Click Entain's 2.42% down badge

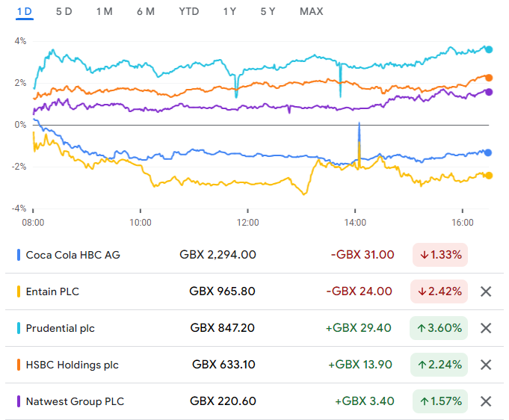point(439,291)
